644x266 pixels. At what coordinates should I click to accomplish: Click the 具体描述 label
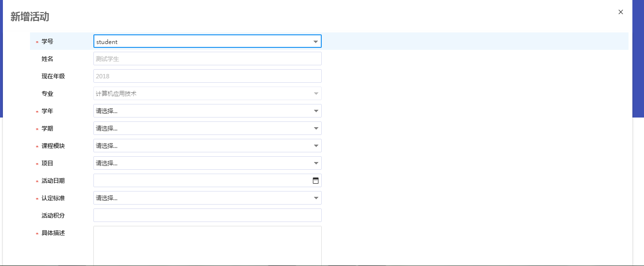[53, 233]
